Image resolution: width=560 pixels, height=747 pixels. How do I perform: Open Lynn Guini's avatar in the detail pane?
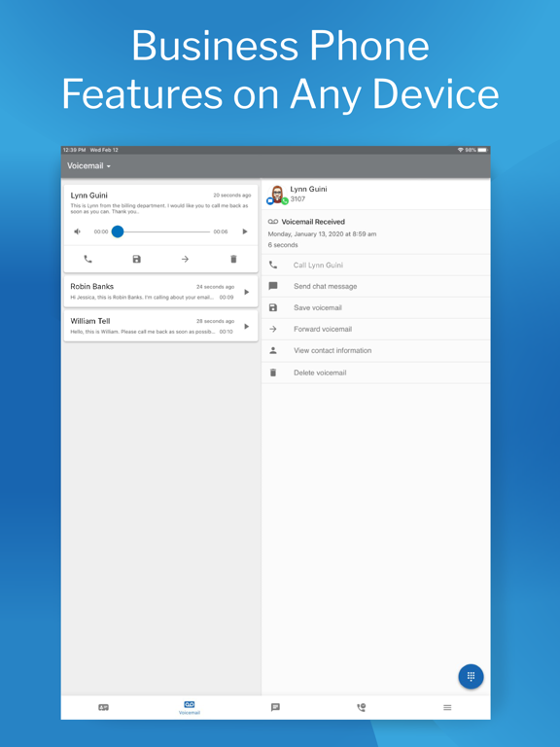coord(277,195)
